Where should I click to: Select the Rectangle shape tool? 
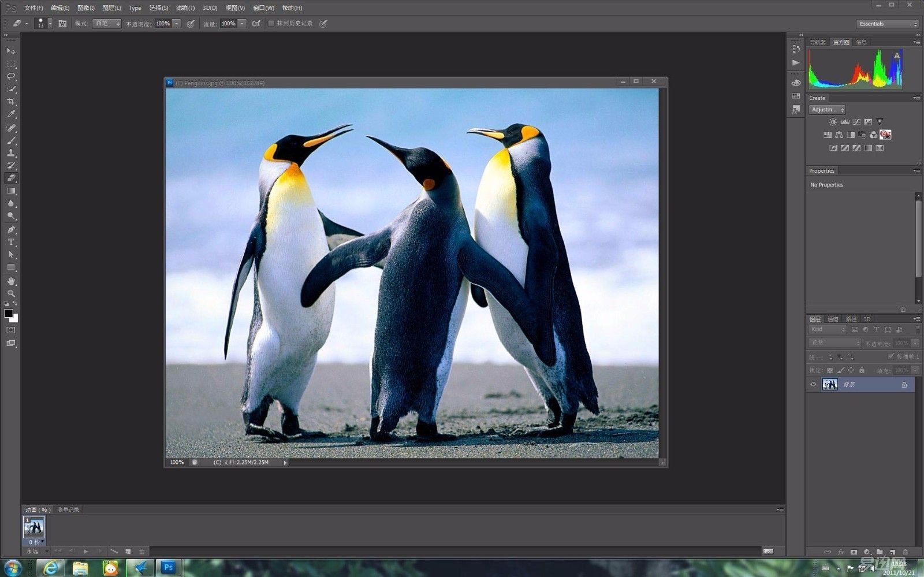[11, 267]
